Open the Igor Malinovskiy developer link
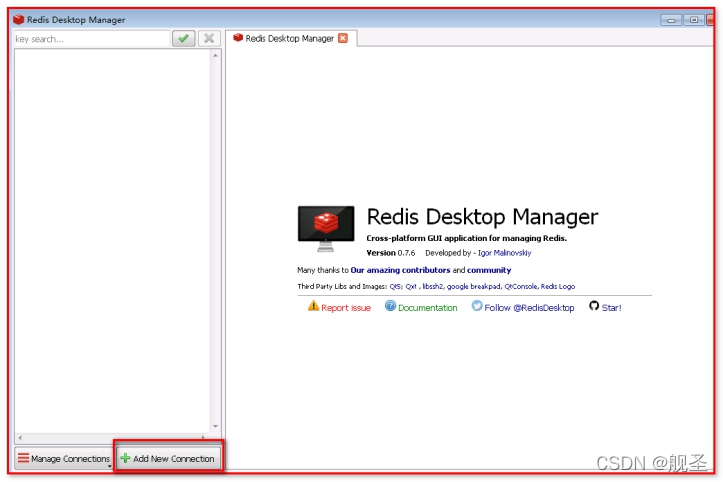The image size is (723, 482). [504, 253]
